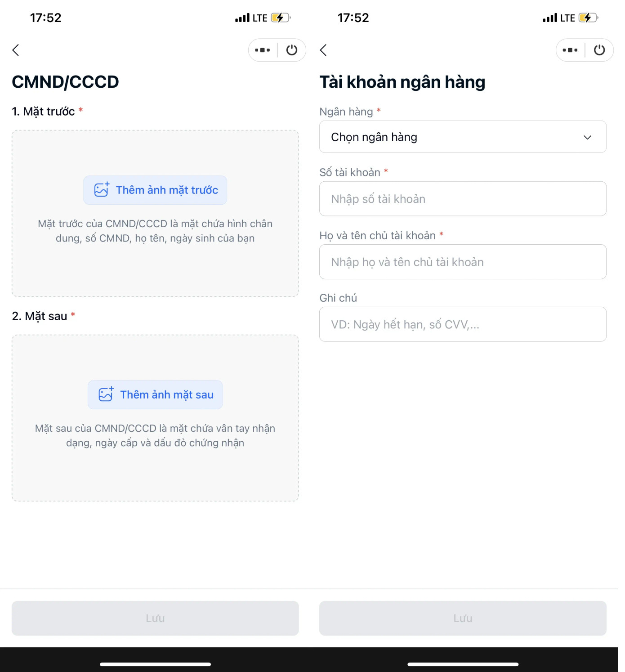Open the more options menu on the bank account screen
The height and width of the screenshot is (672, 625).
[570, 50]
